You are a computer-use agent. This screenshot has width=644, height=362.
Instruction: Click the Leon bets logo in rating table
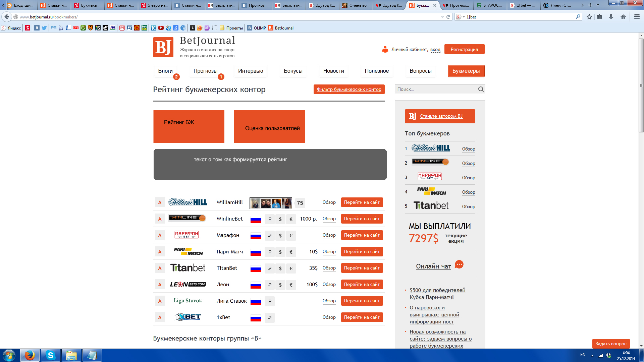(188, 284)
